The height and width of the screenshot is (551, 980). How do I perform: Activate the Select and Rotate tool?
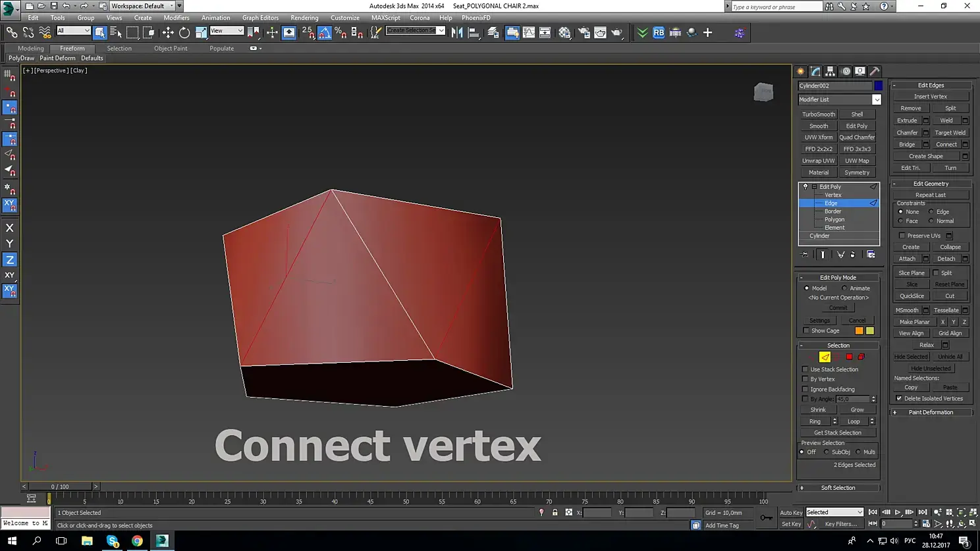(x=184, y=32)
